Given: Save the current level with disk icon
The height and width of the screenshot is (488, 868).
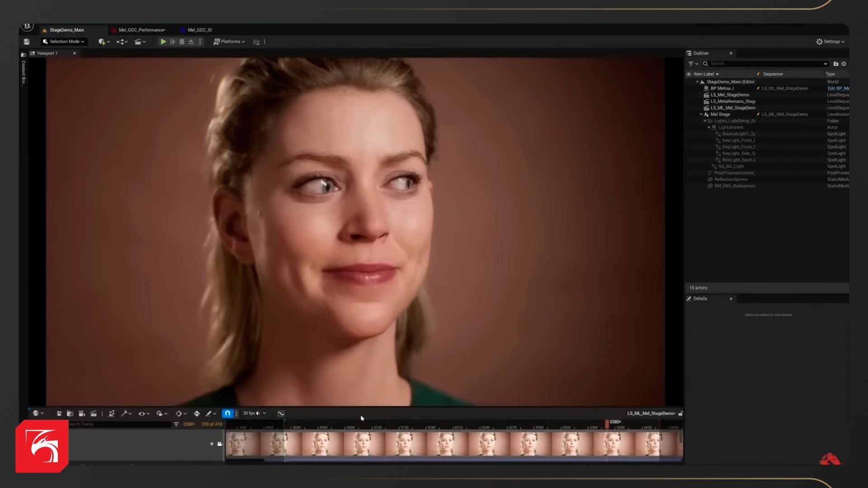Looking at the screenshot, I should pos(27,42).
